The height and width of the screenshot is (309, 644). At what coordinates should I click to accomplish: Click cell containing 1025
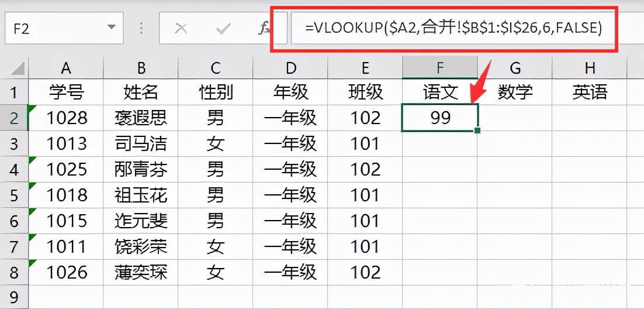click(66, 169)
